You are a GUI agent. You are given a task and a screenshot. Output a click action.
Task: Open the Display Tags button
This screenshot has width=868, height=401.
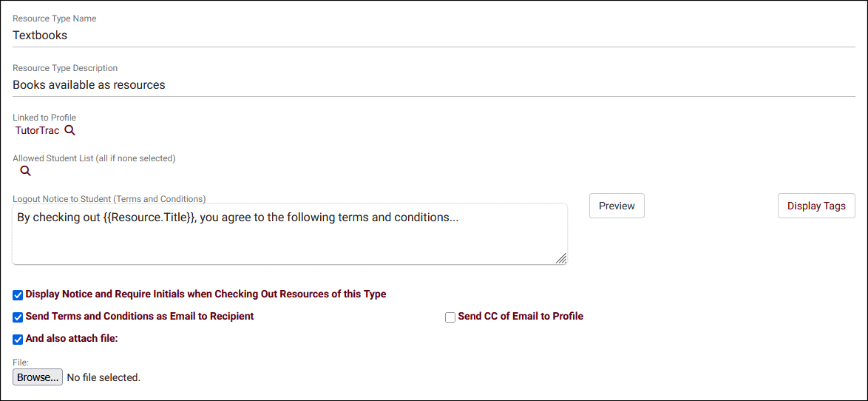tap(816, 206)
